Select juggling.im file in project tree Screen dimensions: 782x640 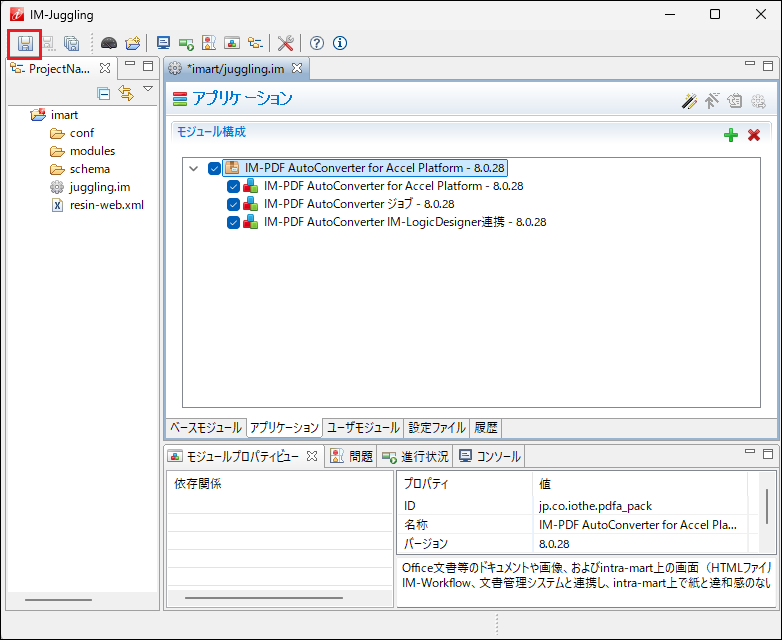pyautogui.click(x=99, y=187)
